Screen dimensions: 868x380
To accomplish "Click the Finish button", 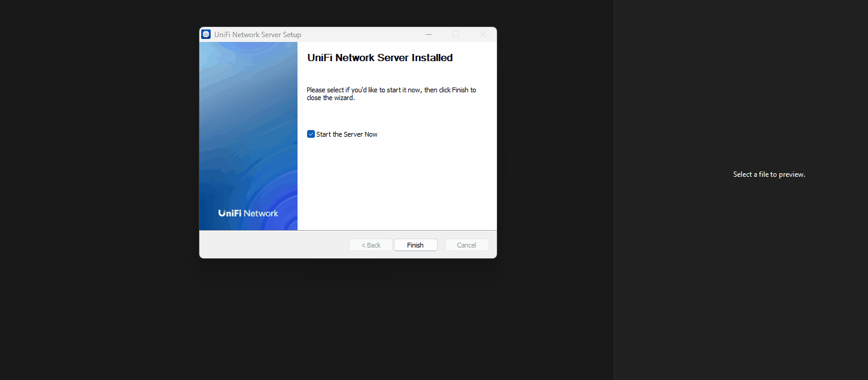I will coord(415,245).
